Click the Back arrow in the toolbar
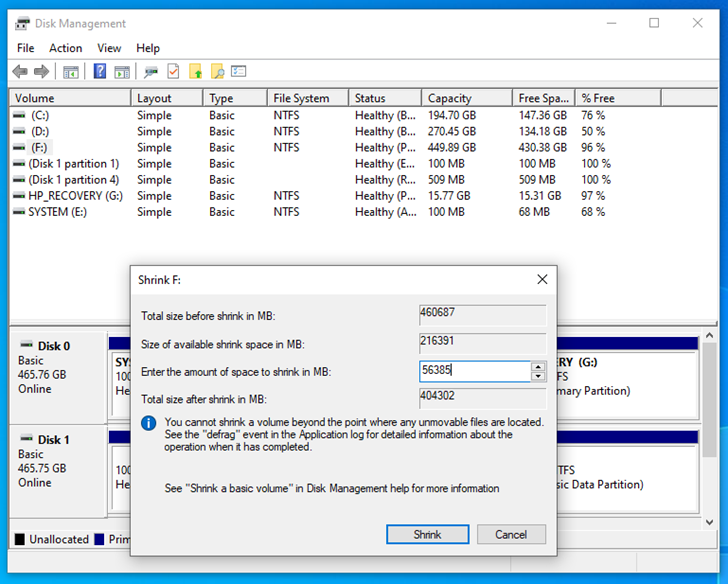 point(20,71)
